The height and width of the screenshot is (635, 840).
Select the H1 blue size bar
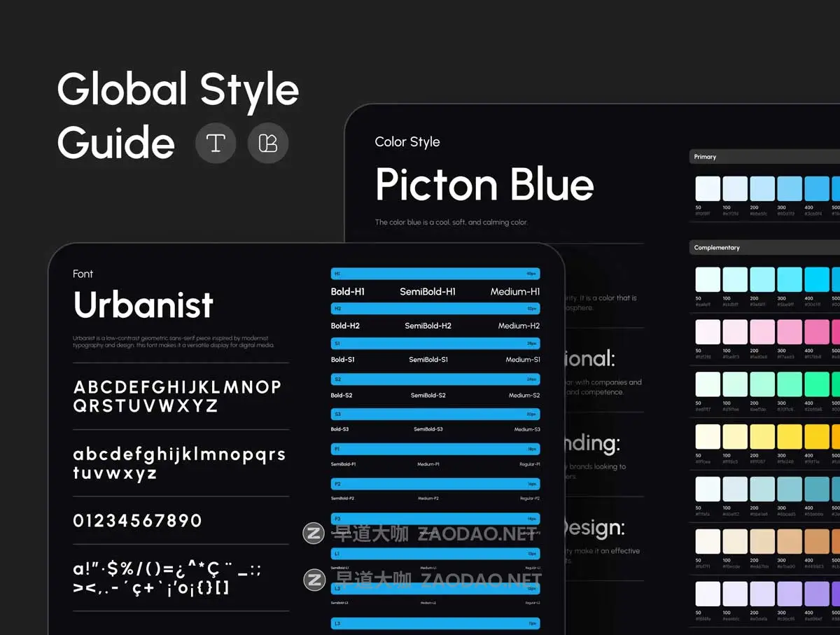pos(435,274)
